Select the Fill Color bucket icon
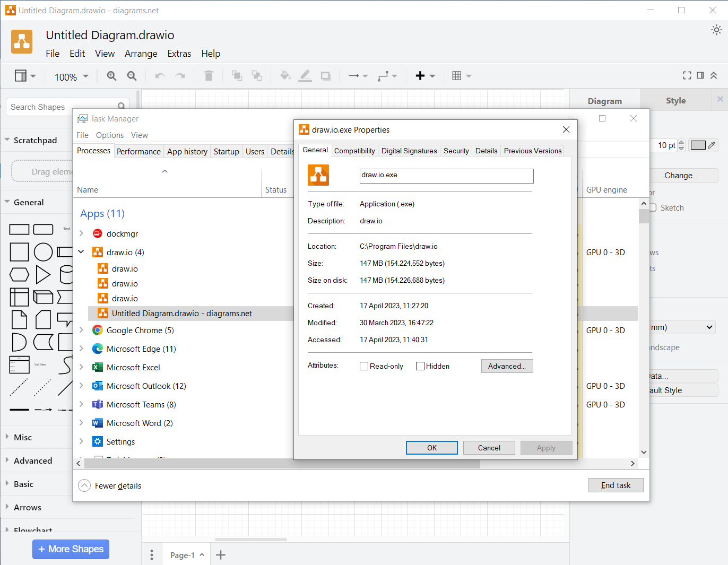The width and height of the screenshot is (728, 565). (285, 75)
